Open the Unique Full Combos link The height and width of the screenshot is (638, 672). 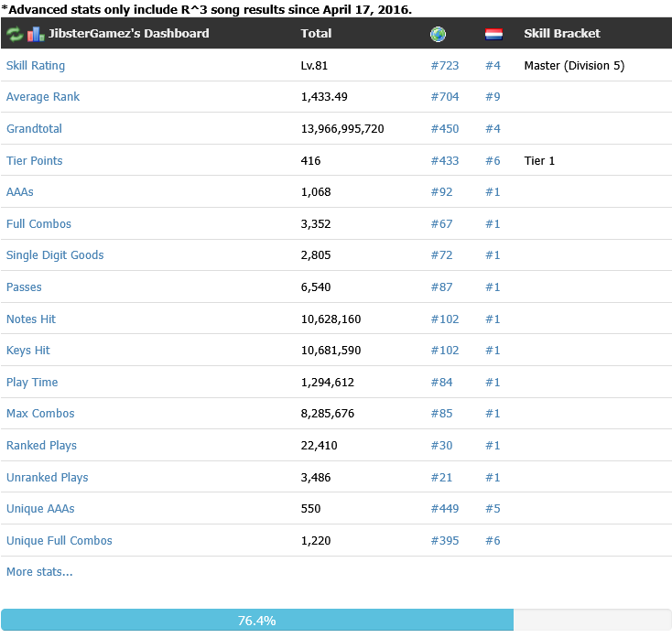pos(60,541)
